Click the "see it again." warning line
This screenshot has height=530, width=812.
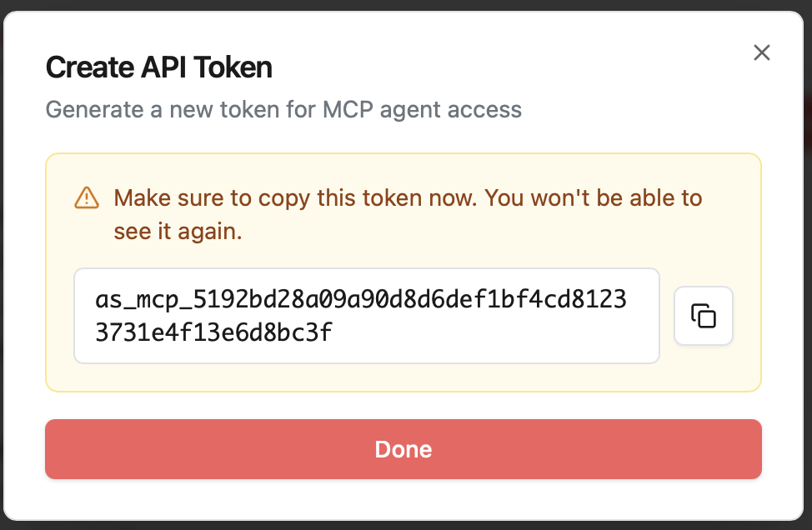tap(178, 232)
